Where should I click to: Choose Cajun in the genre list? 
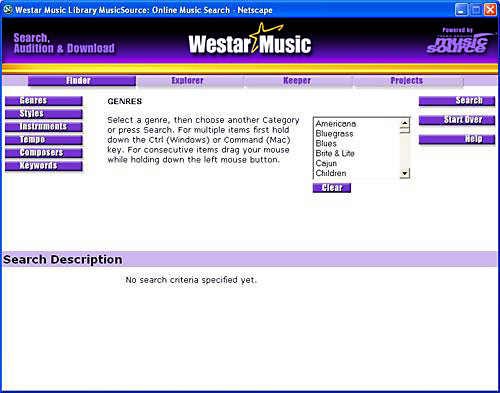coord(326,163)
